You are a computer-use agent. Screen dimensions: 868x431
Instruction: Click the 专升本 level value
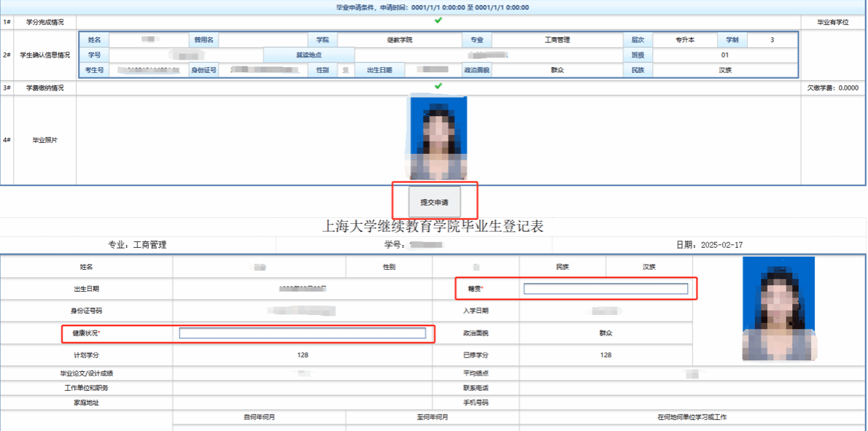(684, 39)
